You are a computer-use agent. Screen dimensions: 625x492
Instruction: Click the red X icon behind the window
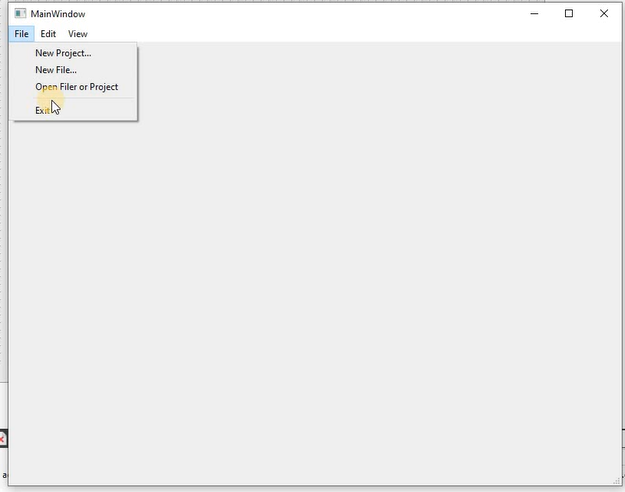click(3, 439)
